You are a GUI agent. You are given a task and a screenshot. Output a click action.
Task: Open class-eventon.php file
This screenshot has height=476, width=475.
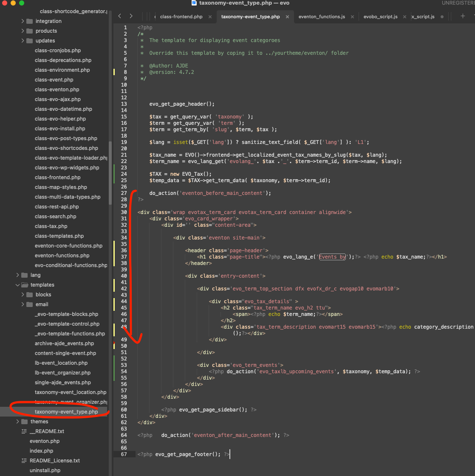[57, 90]
